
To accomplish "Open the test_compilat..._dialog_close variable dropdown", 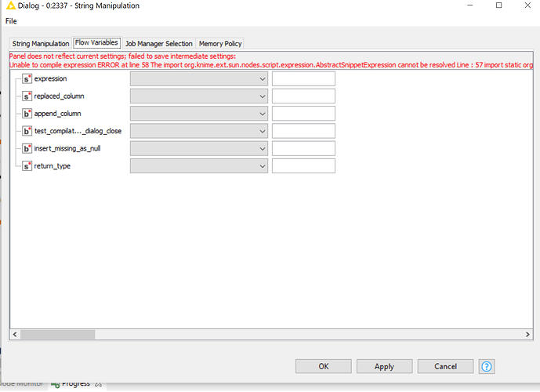I will point(199,131).
